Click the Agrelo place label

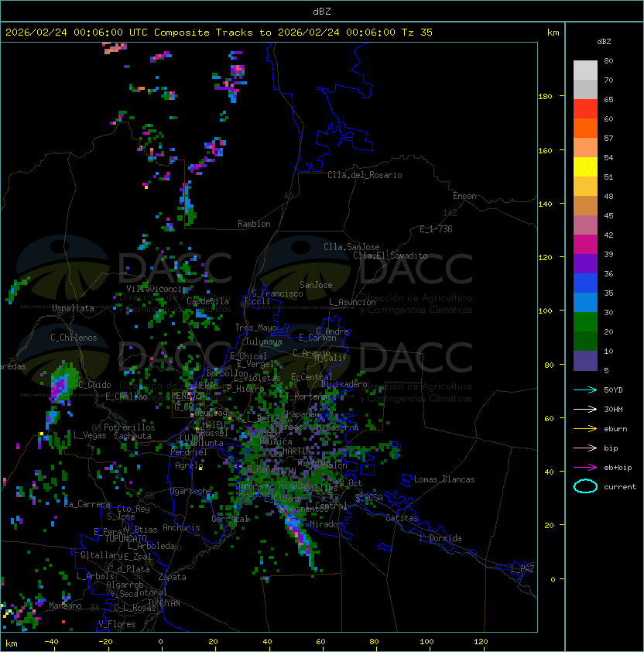pyautogui.click(x=189, y=465)
